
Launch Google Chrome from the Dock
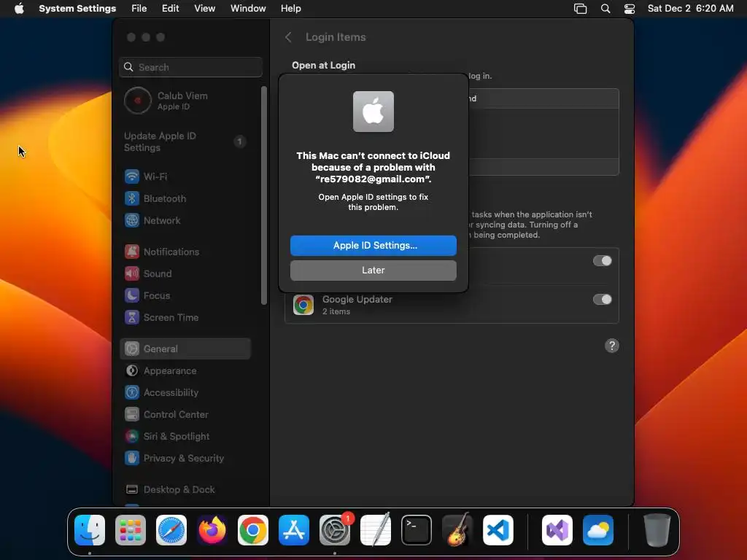coord(253,530)
